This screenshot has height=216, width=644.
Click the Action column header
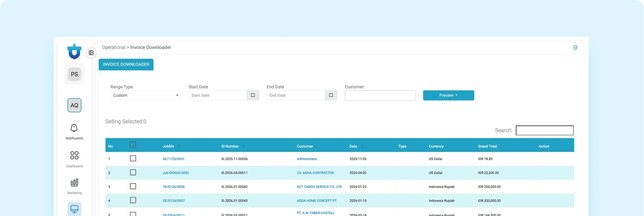(x=544, y=146)
